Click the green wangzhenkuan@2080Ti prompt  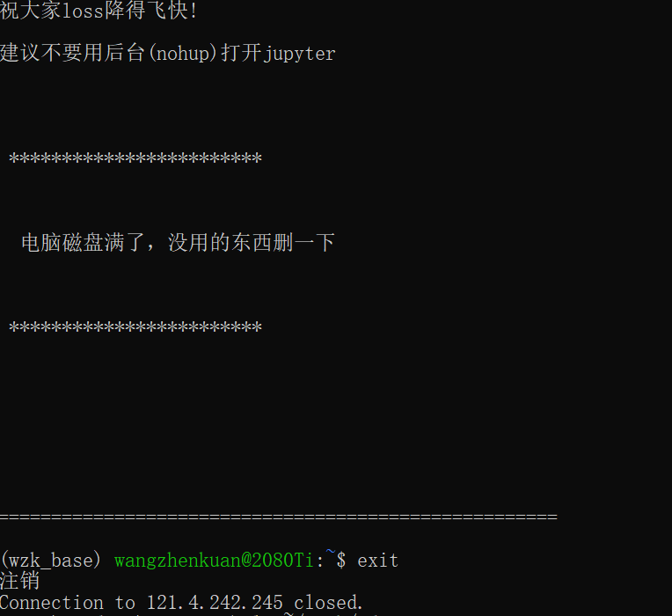(214, 561)
